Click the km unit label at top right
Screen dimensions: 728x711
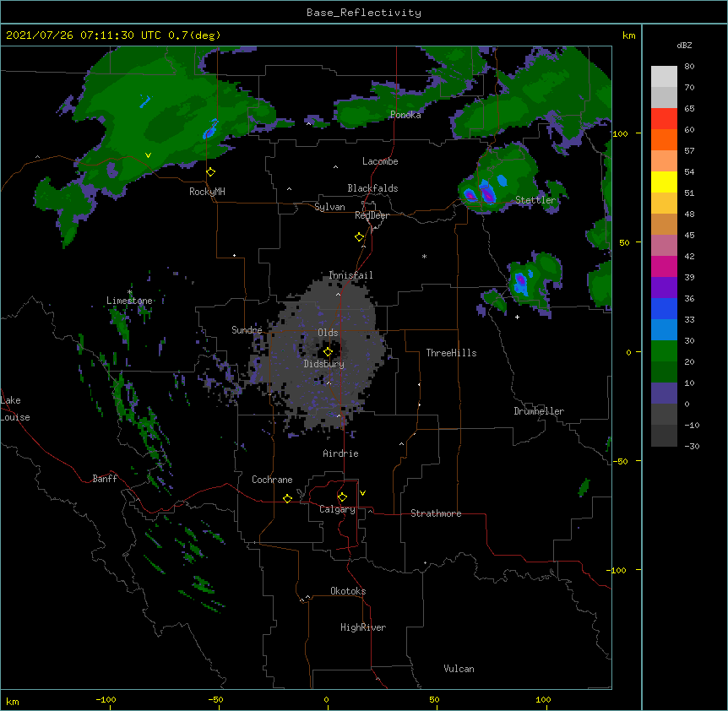coord(629,35)
